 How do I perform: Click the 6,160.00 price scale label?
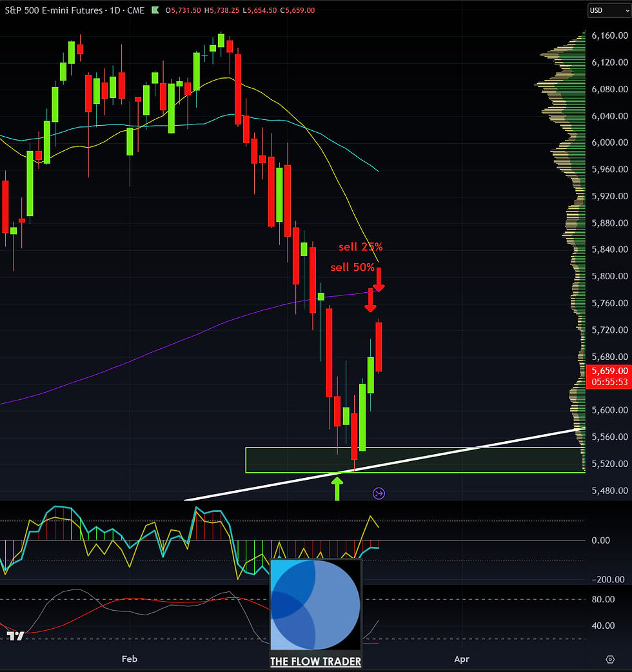pyautogui.click(x=609, y=35)
